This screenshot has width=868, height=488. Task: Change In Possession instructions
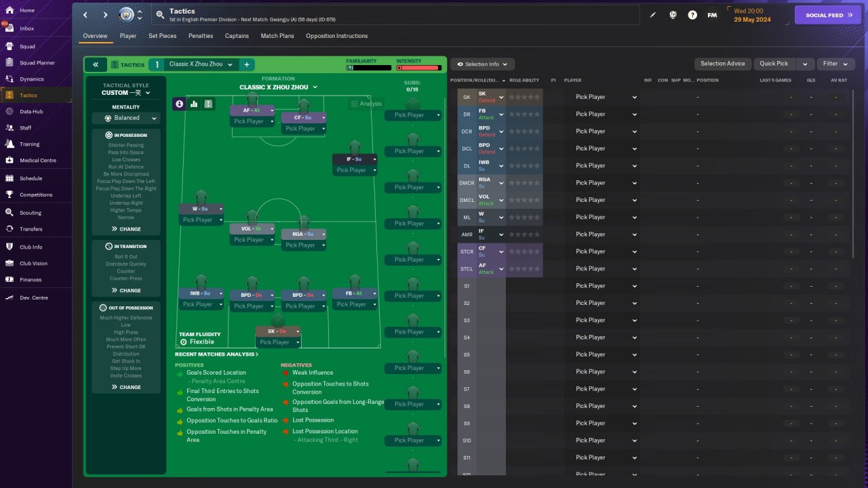point(126,229)
